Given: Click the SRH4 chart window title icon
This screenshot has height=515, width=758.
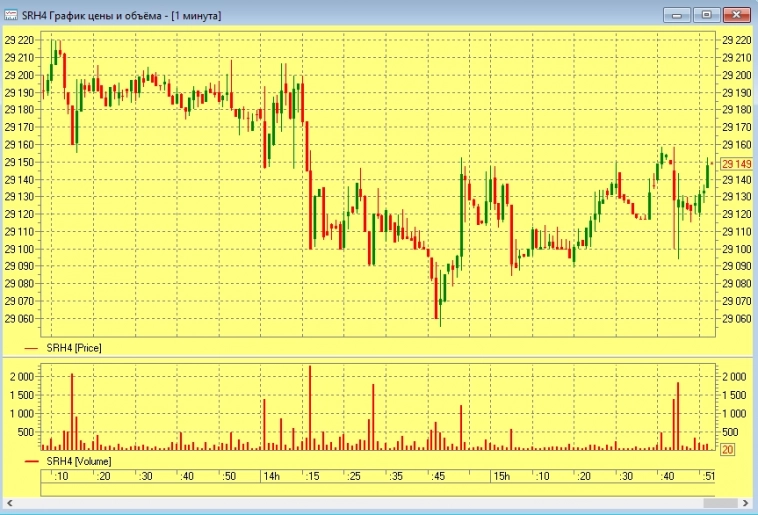Looking at the screenshot, I should (x=11, y=15).
